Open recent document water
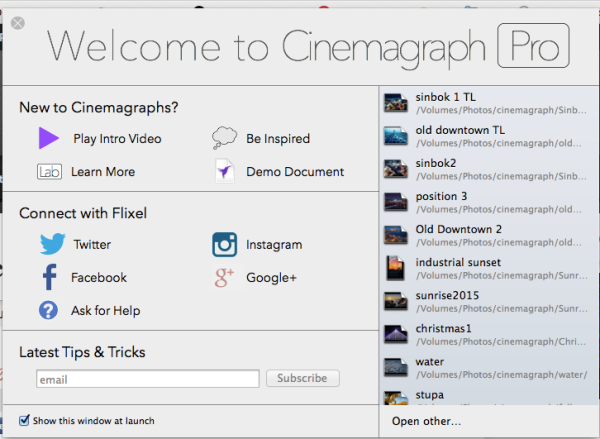 [x=489, y=367]
